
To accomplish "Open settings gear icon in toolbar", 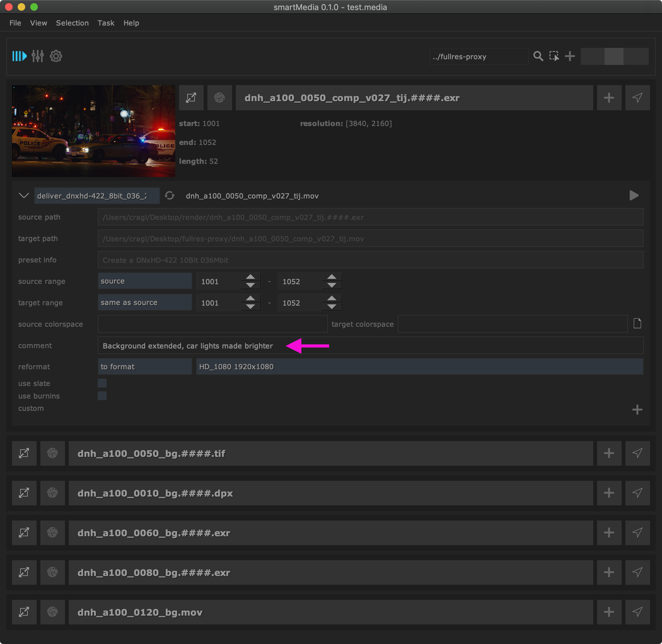I will 56,56.
